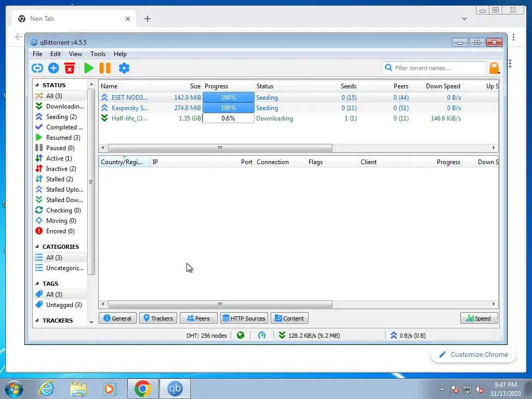Open the Edit menu
532x399 pixels.
pyautogui.click(x=55, y=54)
